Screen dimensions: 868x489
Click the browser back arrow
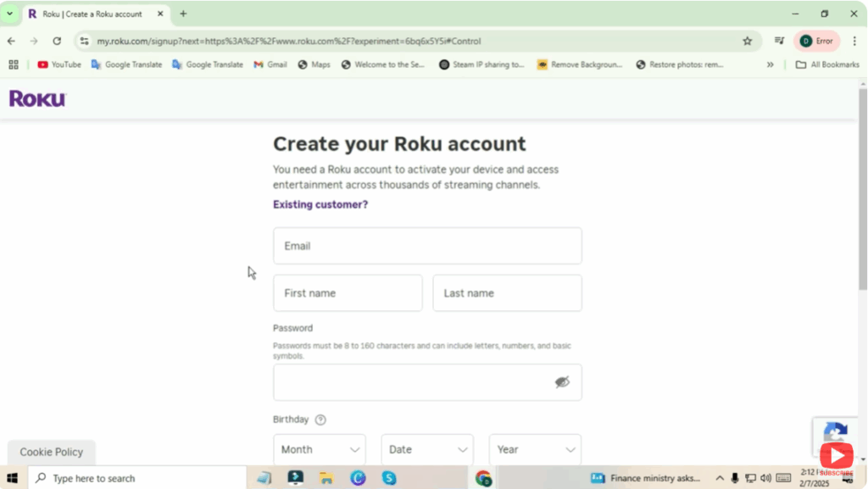pyautogui.click(x=10, y=40)
